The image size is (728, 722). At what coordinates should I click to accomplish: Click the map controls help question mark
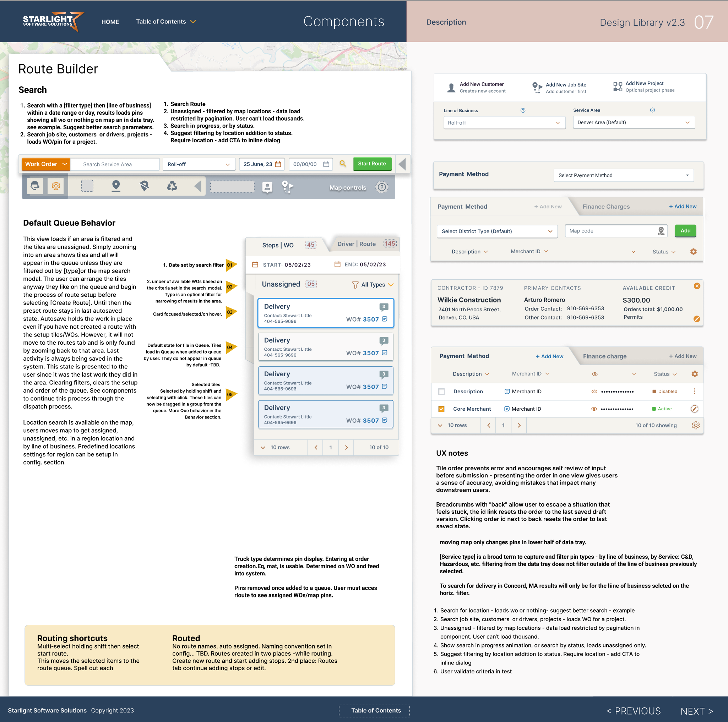(382, 187)
